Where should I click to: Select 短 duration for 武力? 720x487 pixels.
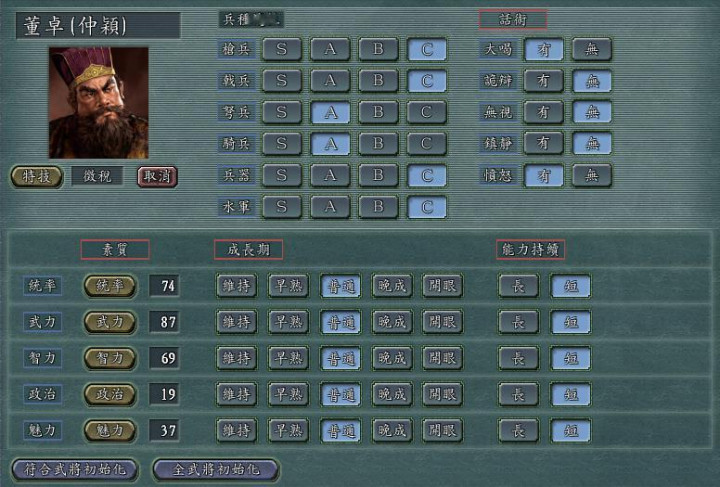point(570,322)
